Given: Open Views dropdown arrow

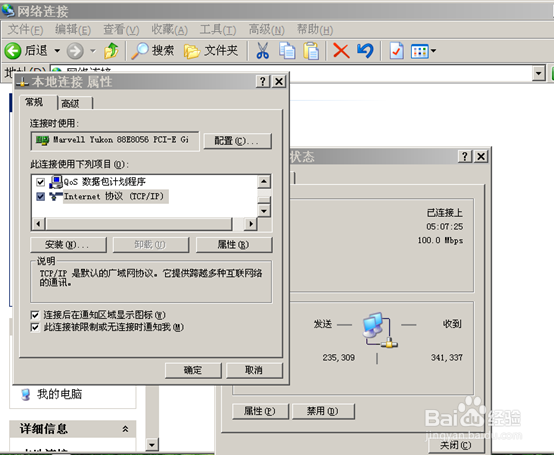Looking at the screenshot, I should point(433,51).
